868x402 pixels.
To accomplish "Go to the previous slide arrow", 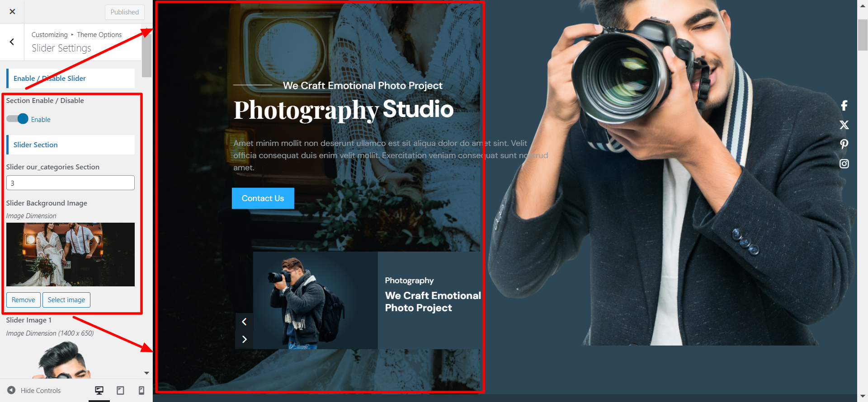I will pos(244,322).
